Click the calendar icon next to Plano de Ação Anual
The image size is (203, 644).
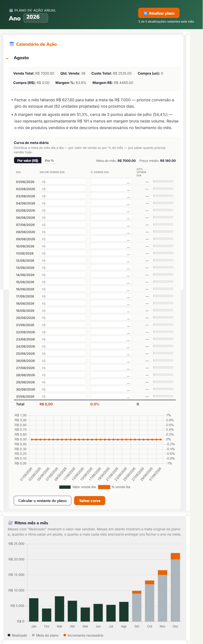click(11, 10)
